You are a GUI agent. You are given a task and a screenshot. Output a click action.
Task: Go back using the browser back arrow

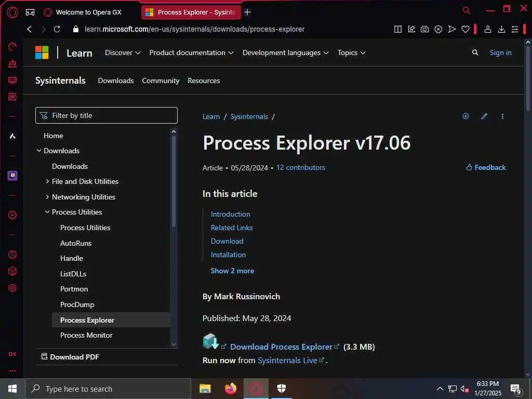[30, 29]
